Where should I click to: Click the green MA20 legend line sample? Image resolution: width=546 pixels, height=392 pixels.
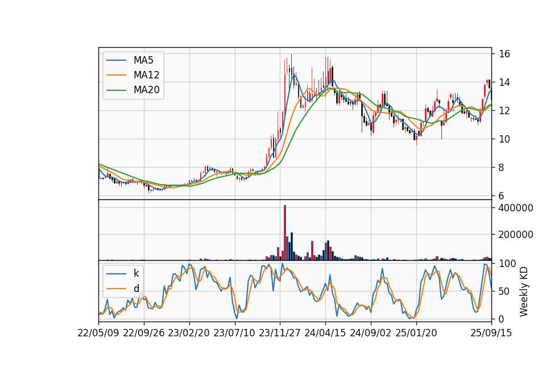[116, 90]
